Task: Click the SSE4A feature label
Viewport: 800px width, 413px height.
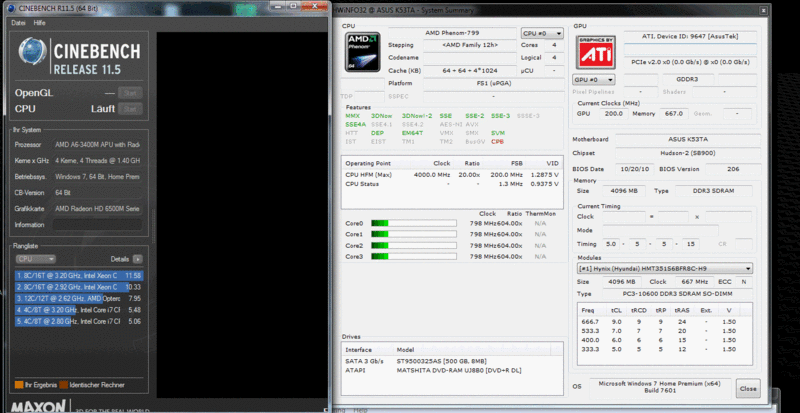Action: pyautogui.click(x=356, y=124)
